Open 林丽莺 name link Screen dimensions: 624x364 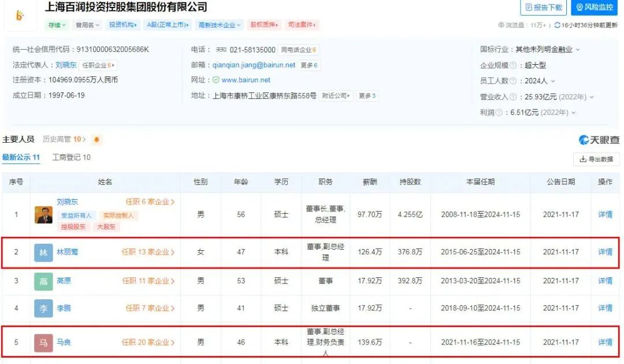click(x=67, y=252)
